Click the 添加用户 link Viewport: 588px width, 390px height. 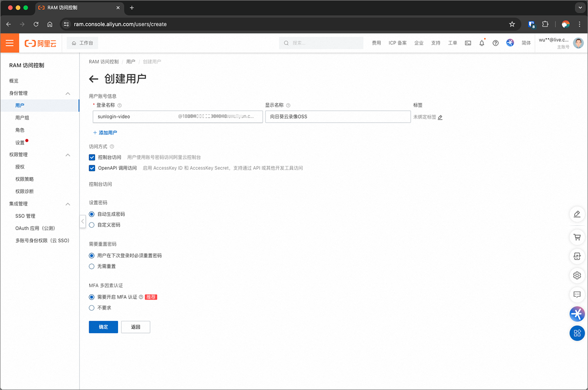tap(105, 132)
